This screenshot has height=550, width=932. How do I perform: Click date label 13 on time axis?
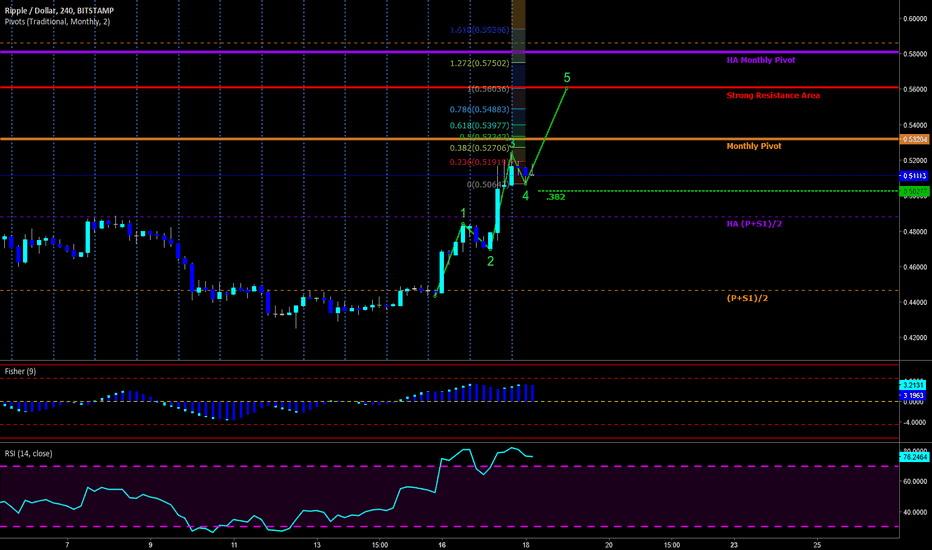coord(317,544)
